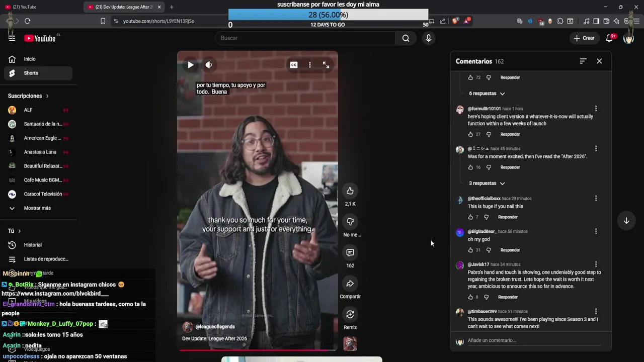644x362 pixels.
Task: Open the account avatar menu
Action: [x=628, y=38]
